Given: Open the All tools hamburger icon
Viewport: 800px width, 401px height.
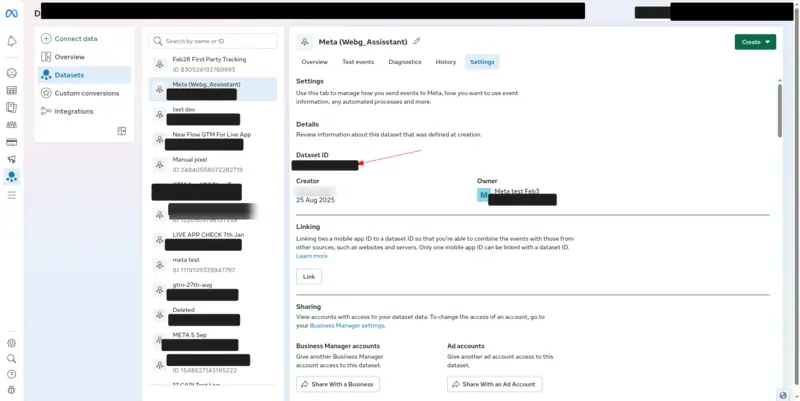Looking at the screenshot, I should pyautogui.click(x=11, y=195).
